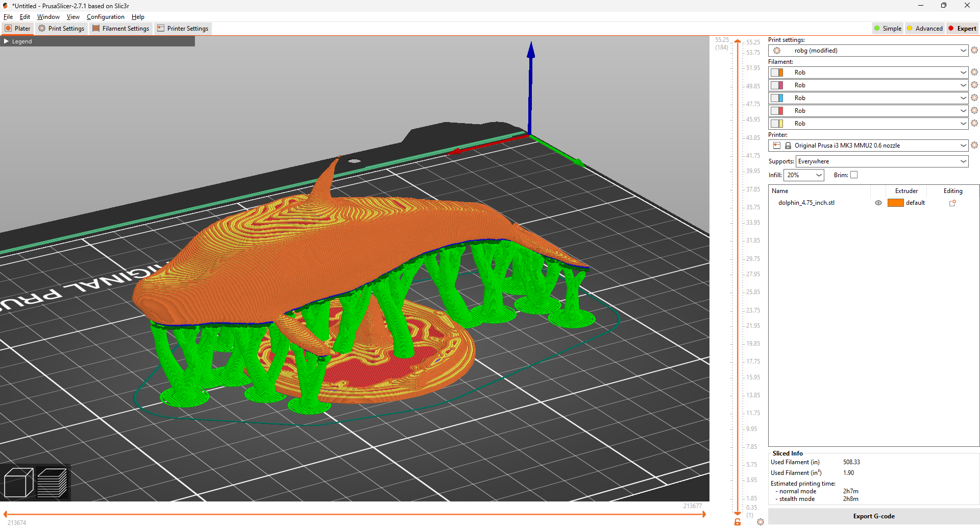Click the editing icon for dolphin object
The height and width of the screenshot is (527, 980).
tap(952, 203)
